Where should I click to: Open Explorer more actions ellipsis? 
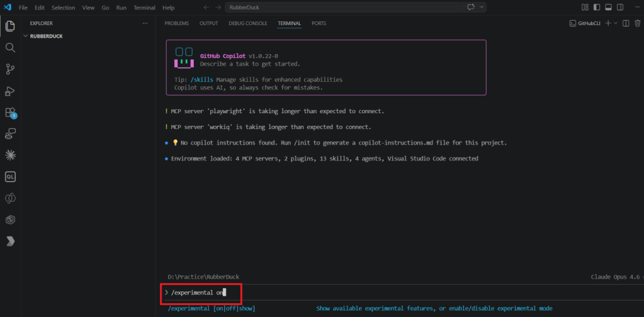tap(145, 23)
